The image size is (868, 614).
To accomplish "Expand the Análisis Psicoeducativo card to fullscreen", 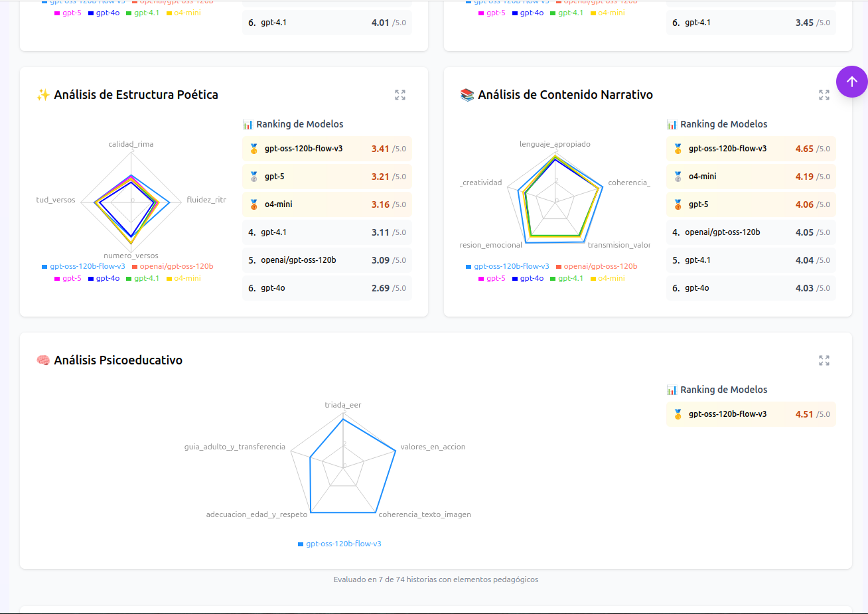I will [x=824, y=360].
